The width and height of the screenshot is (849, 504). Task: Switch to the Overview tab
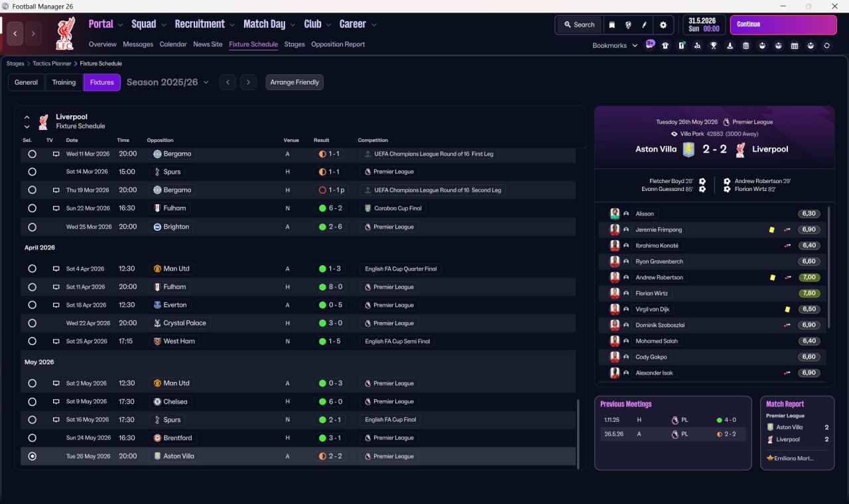tap(103, 44)
